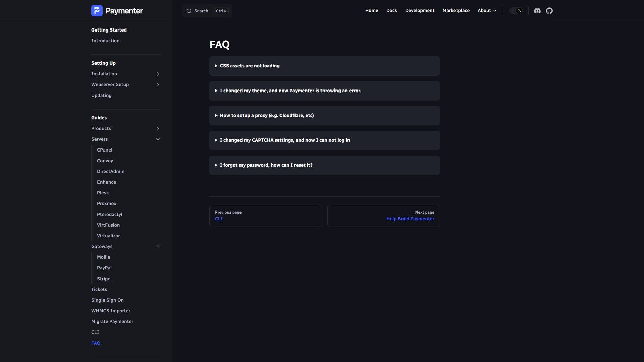Open the Enhance server guide
Screen dimensions: 644x362
106,182
